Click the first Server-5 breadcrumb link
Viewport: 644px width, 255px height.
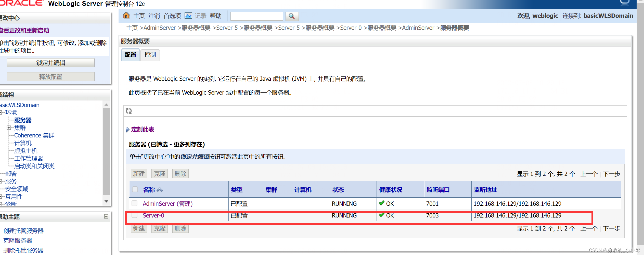click(x=227, y=28)
